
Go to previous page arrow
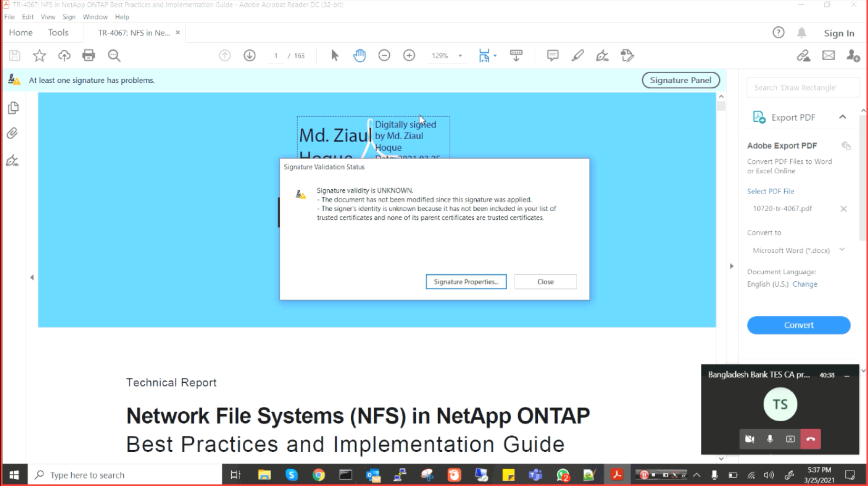[x=225, y=55]
